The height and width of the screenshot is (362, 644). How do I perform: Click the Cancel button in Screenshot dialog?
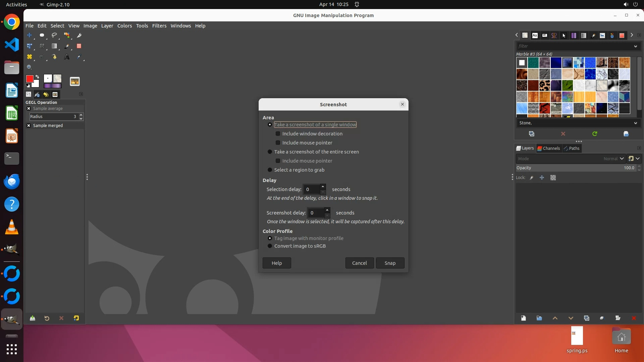[359, 263]
